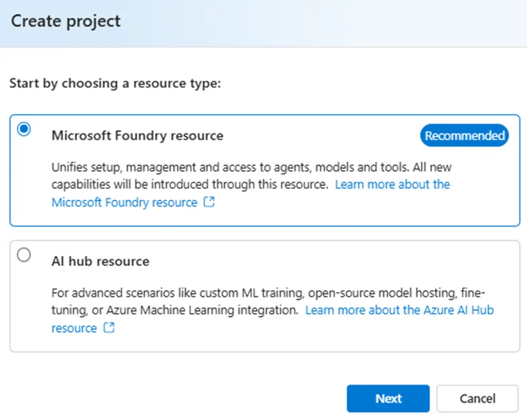
Task: Choose the AI hub resource radio button
Action: click(24, 255)
